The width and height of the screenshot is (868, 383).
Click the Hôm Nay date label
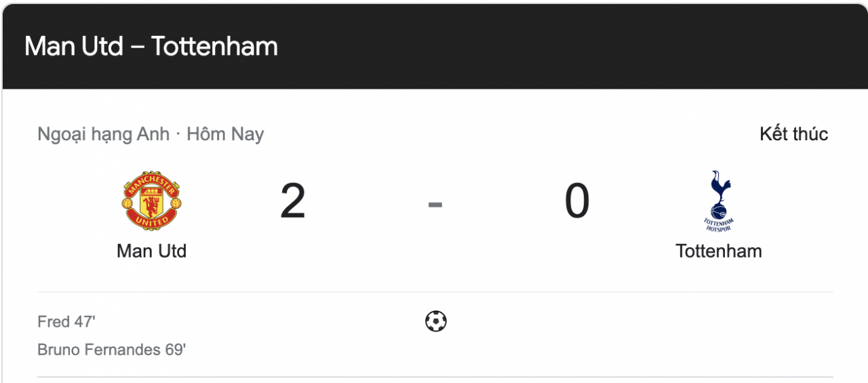[x=225, y=134]
